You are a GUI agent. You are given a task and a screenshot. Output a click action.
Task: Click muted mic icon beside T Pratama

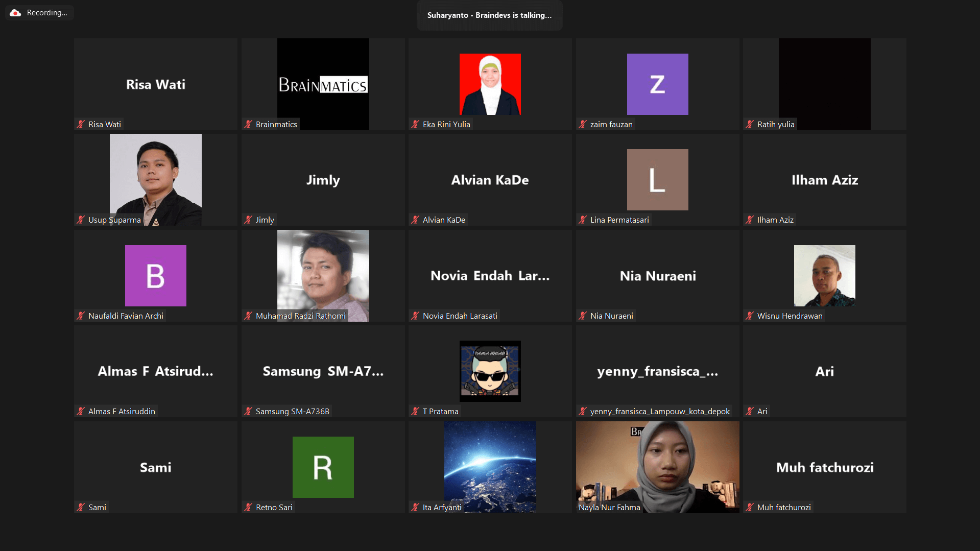click(x=415, y=411)
